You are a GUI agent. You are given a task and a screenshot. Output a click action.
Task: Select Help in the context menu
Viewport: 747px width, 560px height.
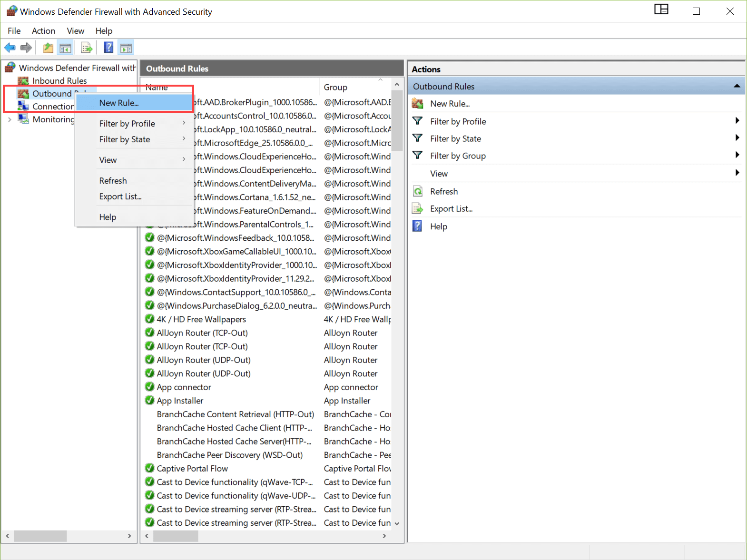(x=134, y=217)
